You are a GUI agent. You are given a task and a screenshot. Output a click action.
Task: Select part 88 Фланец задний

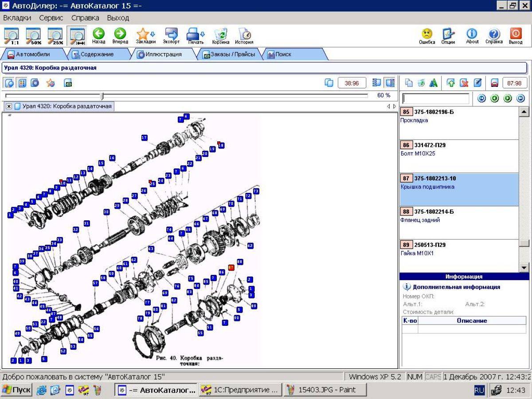pos(459,223)
